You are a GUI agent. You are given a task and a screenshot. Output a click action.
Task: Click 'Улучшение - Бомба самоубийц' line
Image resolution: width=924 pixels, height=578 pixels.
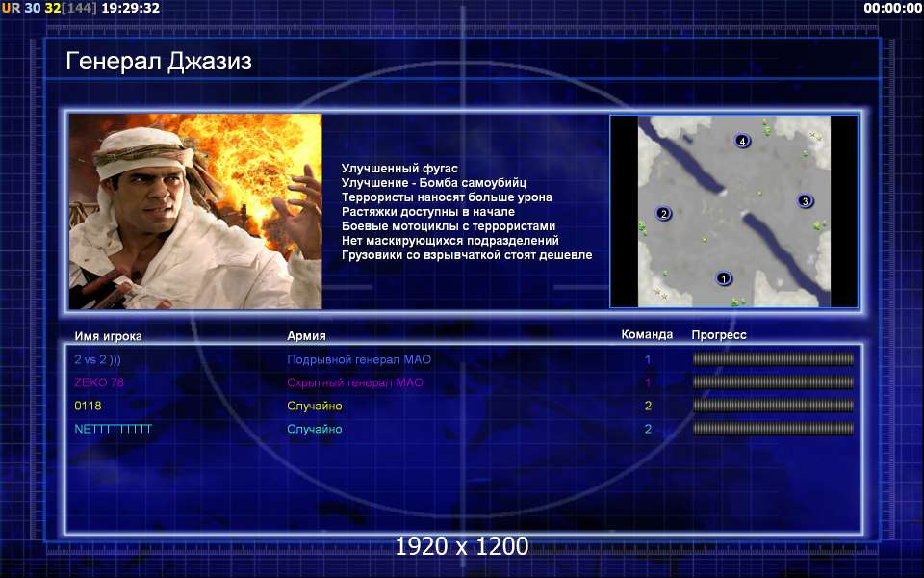434,183
